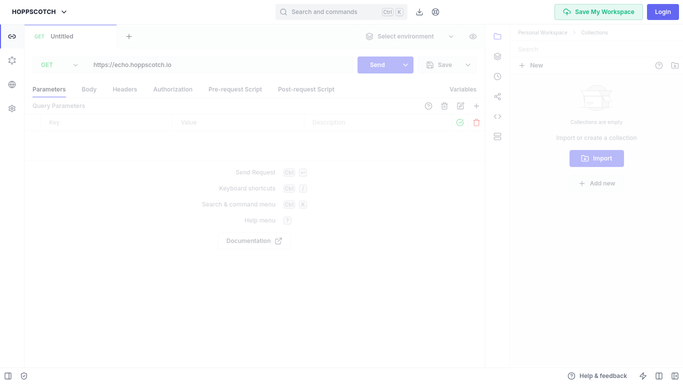The image size is (683, 384).
Task: Expand the HOPPSCOTCH workspace dropdown
Action: 39,12
